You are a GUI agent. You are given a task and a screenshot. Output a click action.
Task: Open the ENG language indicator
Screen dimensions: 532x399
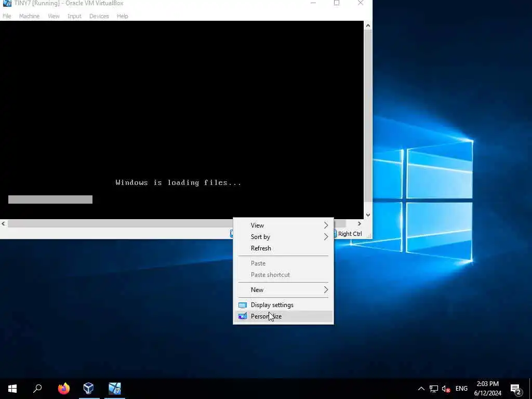(461, 389)
